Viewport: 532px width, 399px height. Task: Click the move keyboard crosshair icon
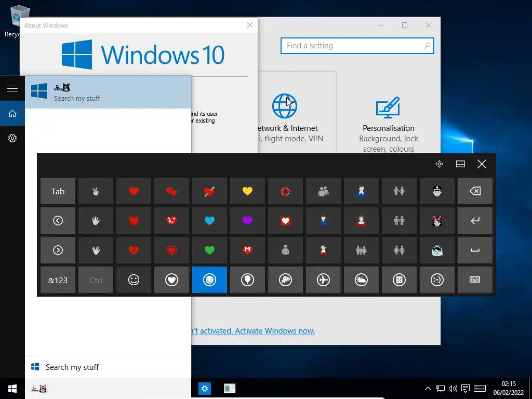tap(439, 164)
